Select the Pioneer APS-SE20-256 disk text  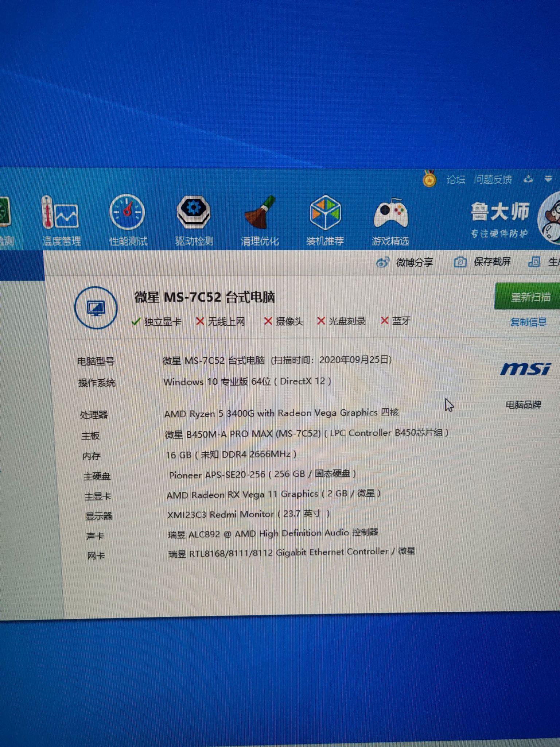[x=262, y=474]
